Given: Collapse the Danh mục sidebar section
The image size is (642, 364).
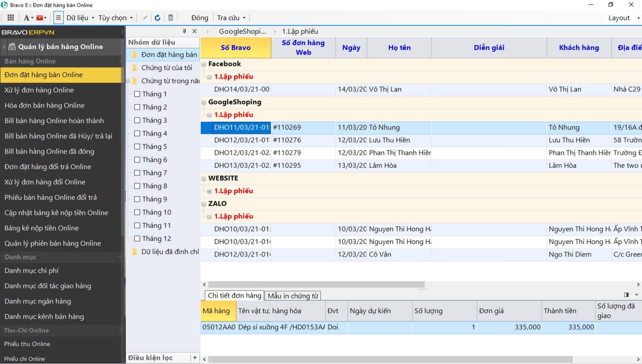Looking at the screenshot, I should pos(120,257).
